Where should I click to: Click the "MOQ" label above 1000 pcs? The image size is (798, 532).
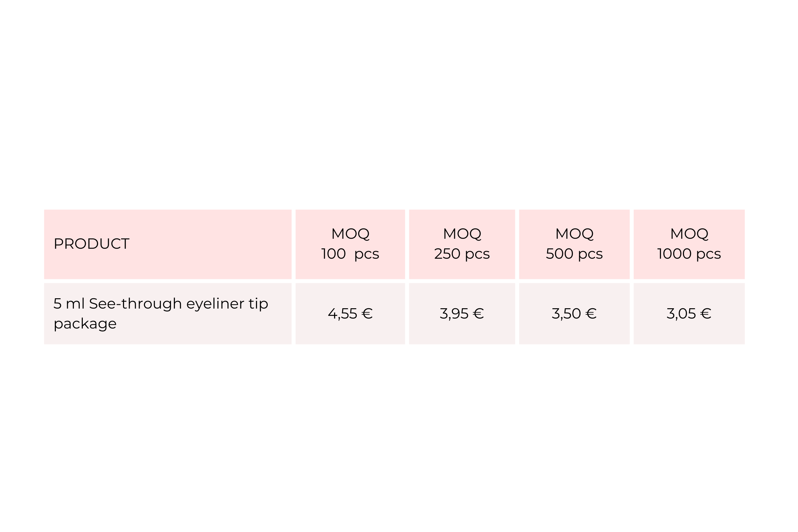point(689,234)
